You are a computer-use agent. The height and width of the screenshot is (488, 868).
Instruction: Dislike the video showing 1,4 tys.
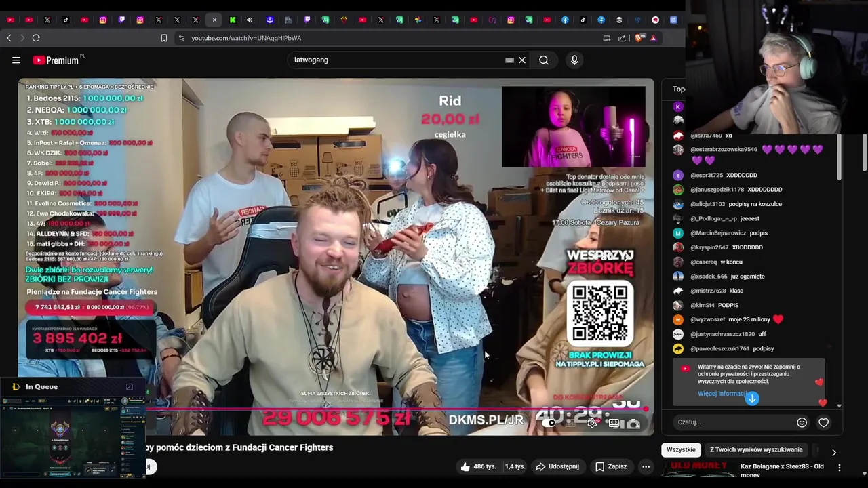click(515, 466)
